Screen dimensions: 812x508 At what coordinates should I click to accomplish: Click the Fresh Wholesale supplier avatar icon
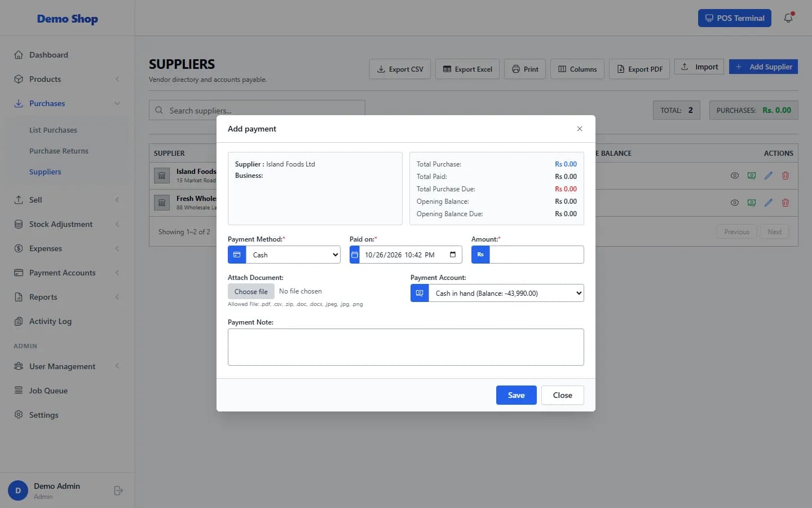(162, 203)
